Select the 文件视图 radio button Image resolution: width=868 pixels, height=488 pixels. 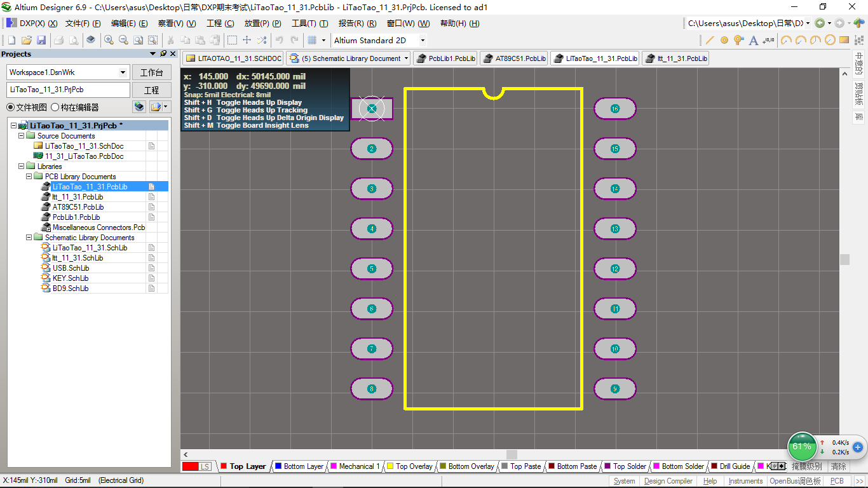click(11, 107)
